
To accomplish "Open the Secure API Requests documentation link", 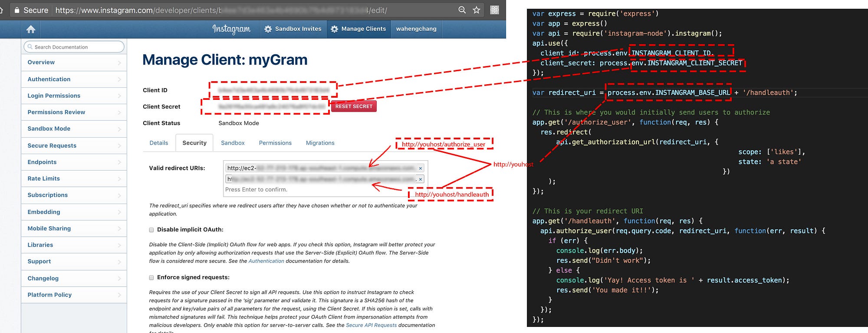I will [x=371, y=325].
